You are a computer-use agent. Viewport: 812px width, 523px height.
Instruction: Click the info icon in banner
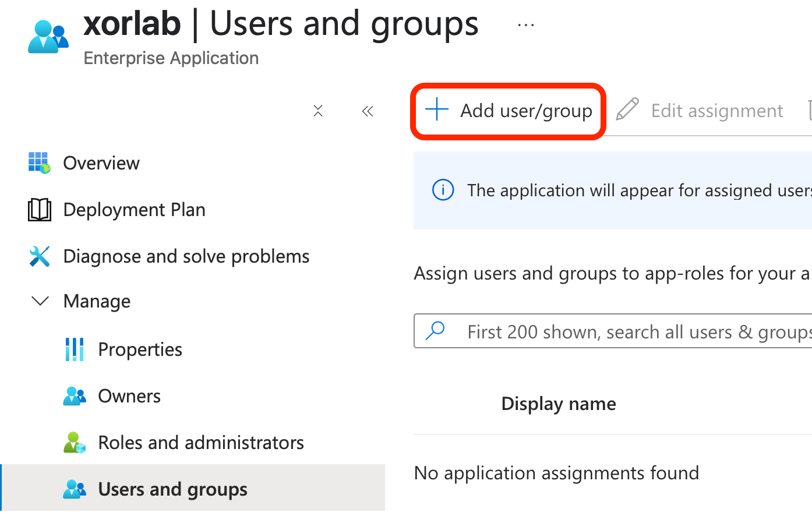click(443, 190)
